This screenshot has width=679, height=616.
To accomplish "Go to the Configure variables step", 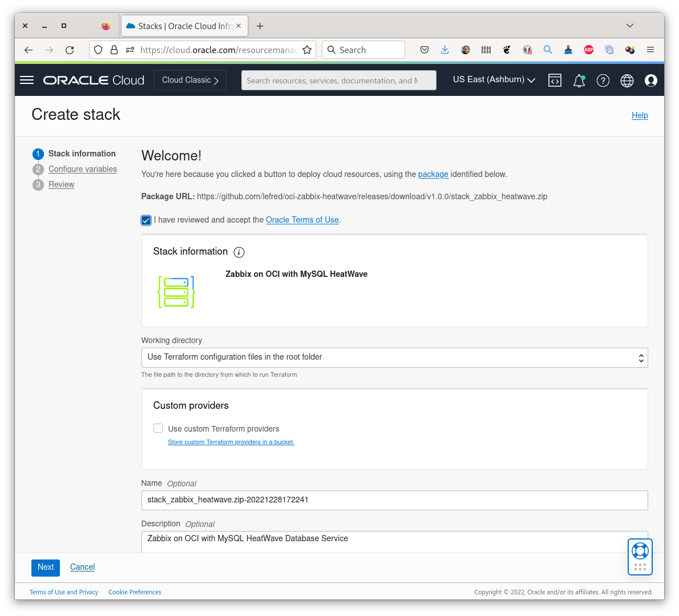I will click(82, 169).
